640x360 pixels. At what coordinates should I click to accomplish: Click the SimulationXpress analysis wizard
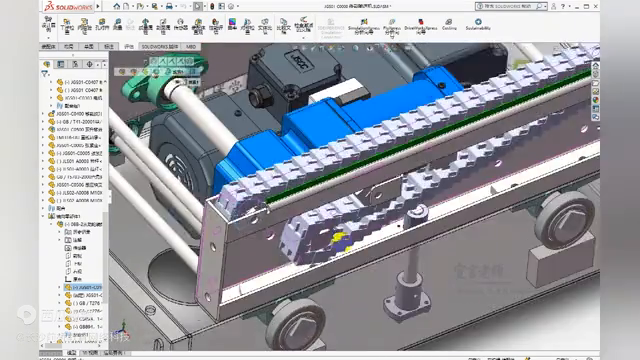(x=364, y=26)
